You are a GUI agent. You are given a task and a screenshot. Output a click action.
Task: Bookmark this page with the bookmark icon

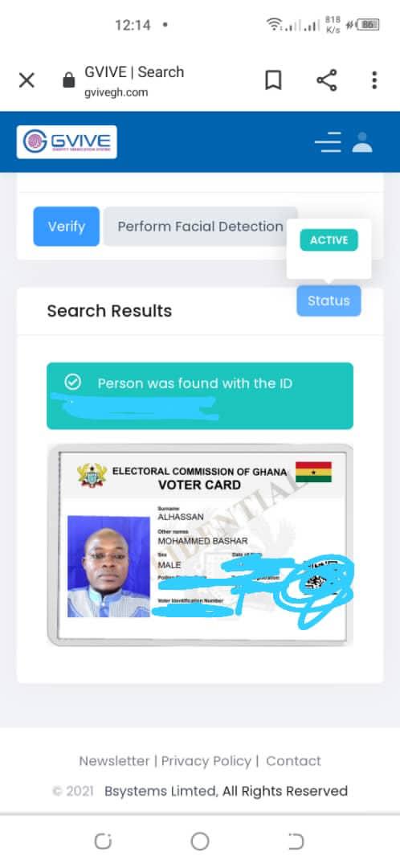pyautogui.click(x=273, y=81)
